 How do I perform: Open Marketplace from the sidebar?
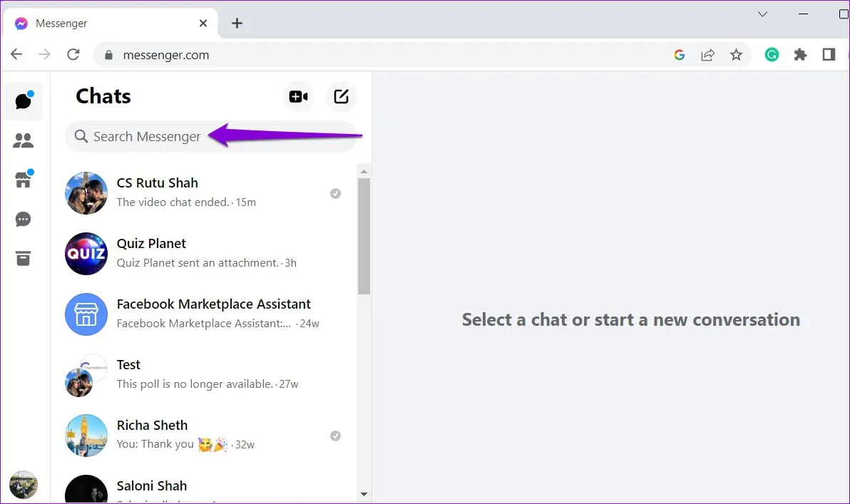tap(24, 180)
